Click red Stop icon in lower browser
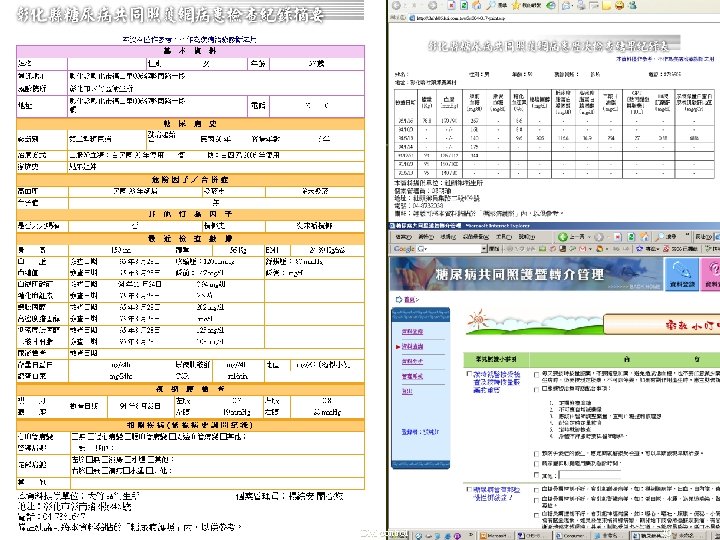Image resolution: width=720 pixels, height=540 pixels. (x=618, y=237)
